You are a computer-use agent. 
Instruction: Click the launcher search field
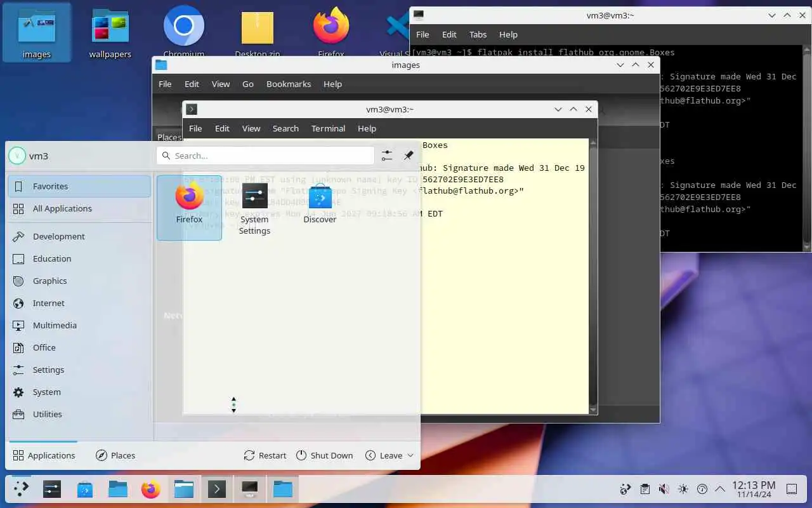(x=265, y=156)
